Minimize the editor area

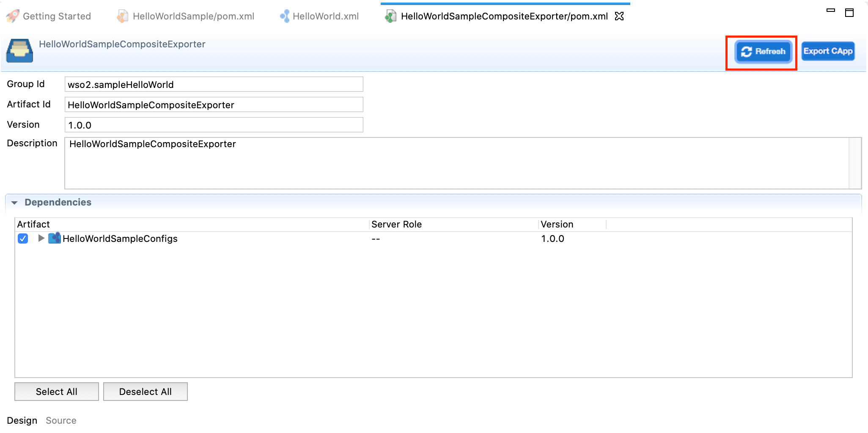click(x=831, y=11)
